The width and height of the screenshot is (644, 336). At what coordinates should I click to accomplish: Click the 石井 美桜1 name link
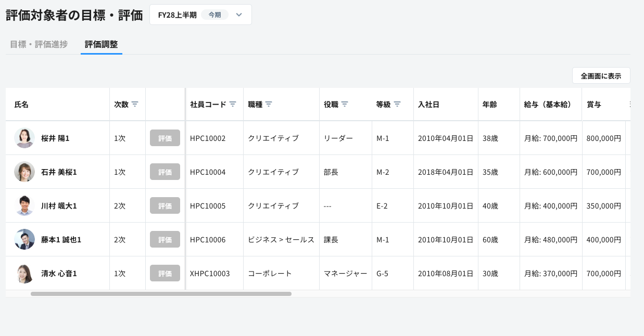coord(59,172)
